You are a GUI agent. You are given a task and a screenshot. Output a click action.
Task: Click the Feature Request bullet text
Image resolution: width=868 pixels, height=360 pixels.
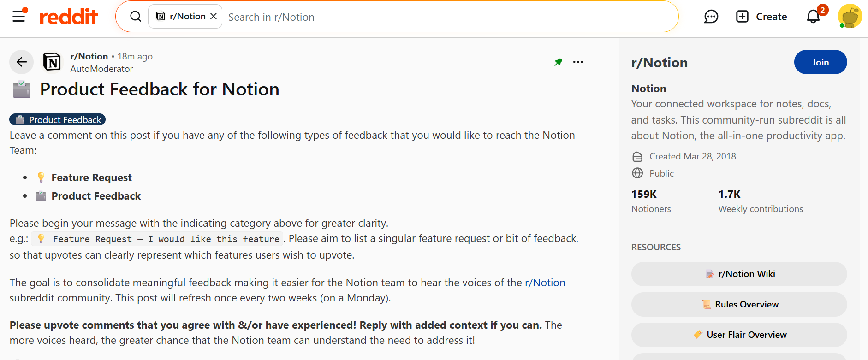tap(91, 177)
